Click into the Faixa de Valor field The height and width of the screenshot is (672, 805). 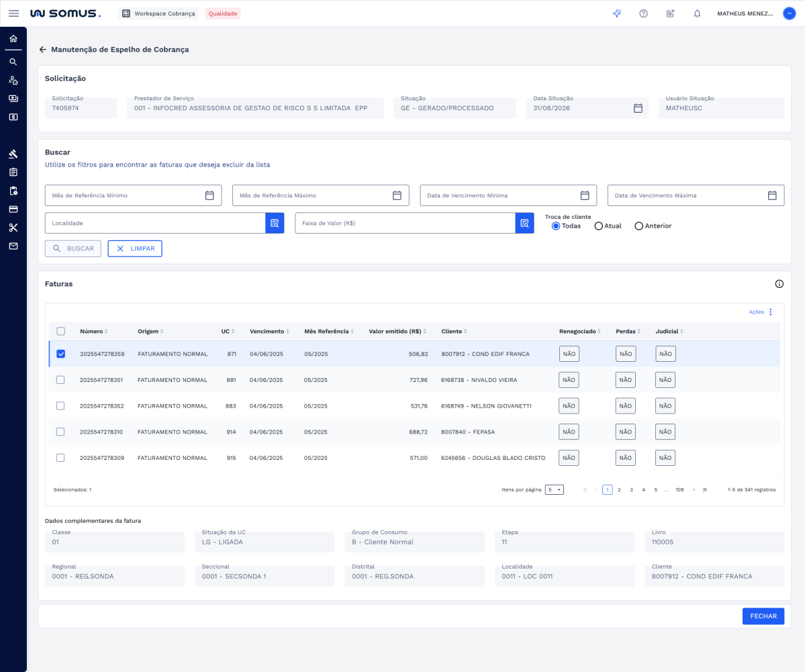point(405,224)
